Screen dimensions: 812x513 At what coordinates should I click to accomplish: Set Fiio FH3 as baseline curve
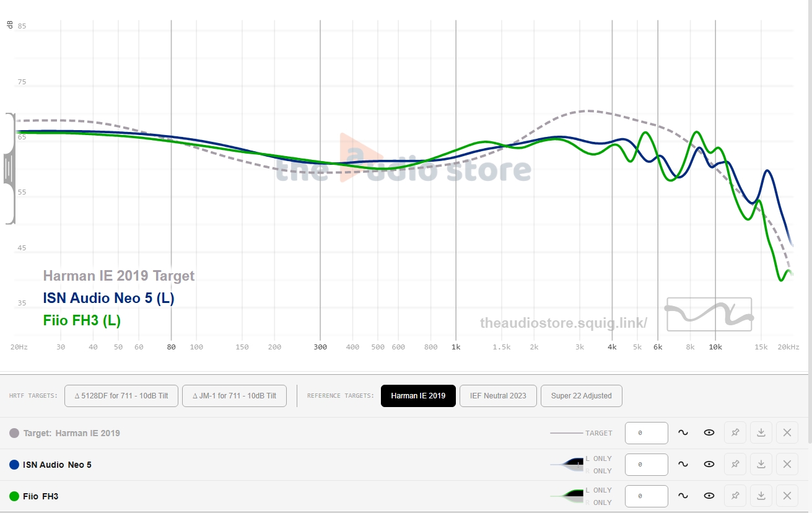click(683, 496)
